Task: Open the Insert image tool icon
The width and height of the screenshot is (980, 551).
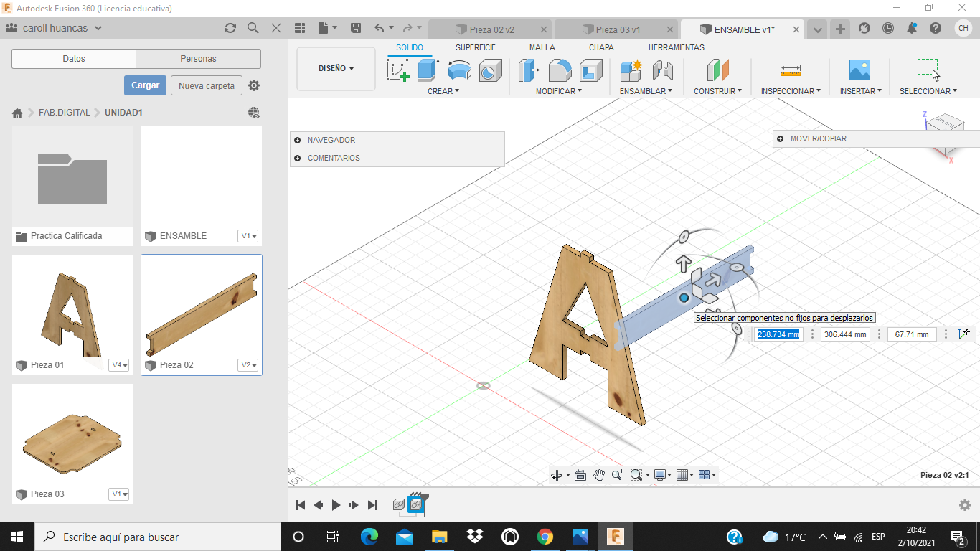Action: click(x=859, y=70)
